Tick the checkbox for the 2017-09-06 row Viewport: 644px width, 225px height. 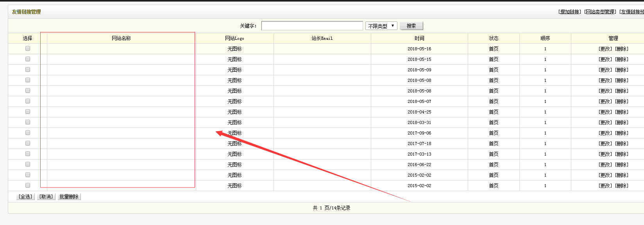click(x=28, y=133)
